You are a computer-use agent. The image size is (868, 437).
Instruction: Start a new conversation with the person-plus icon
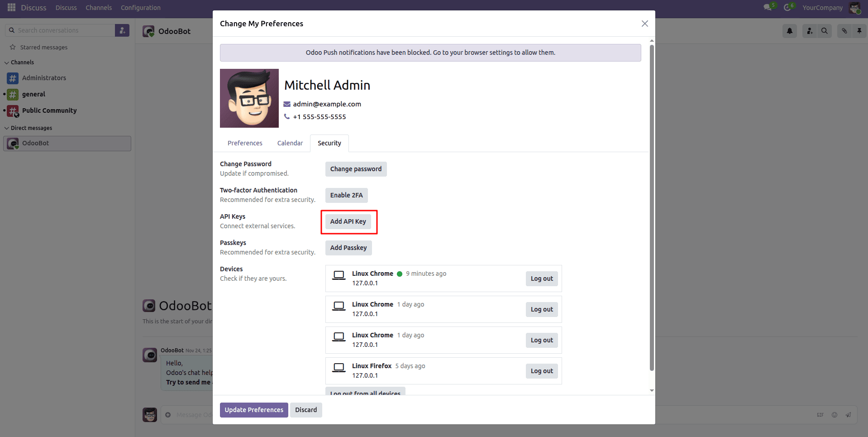(122, 30)
